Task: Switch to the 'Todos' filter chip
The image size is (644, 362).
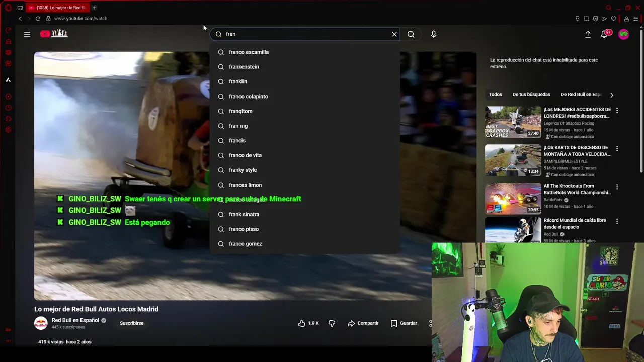Action: [496, 95]
